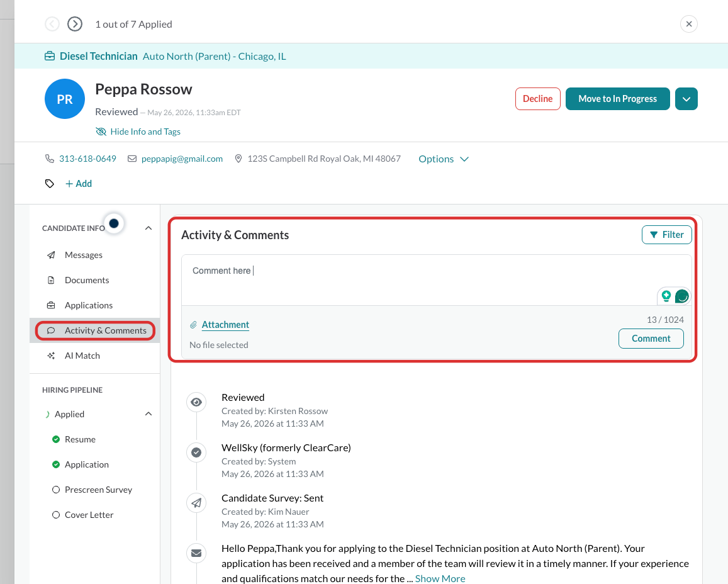The image size is (728, 584).
Task: Open Messages in the sidebar
Action: pyautogui.click(x=84, y=255)
